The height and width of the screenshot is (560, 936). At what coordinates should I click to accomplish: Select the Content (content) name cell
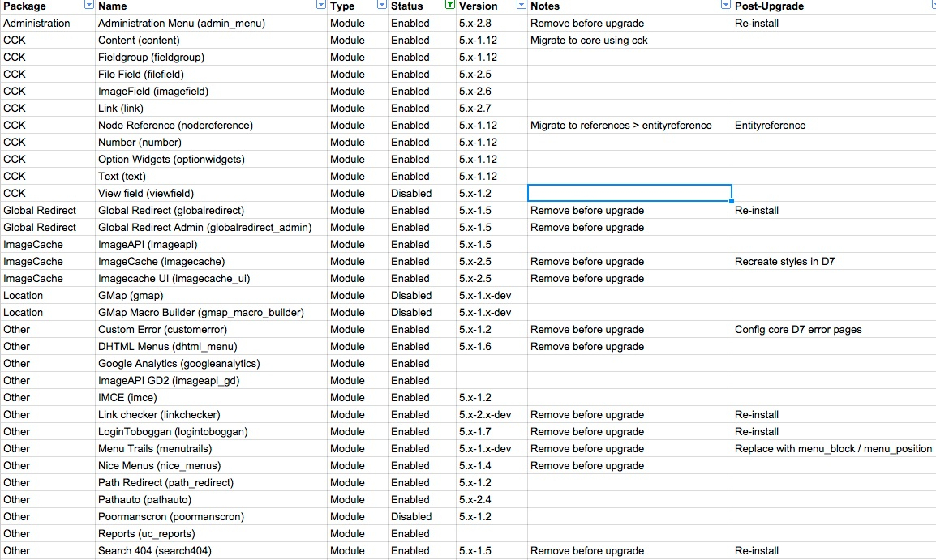point(212,40)
